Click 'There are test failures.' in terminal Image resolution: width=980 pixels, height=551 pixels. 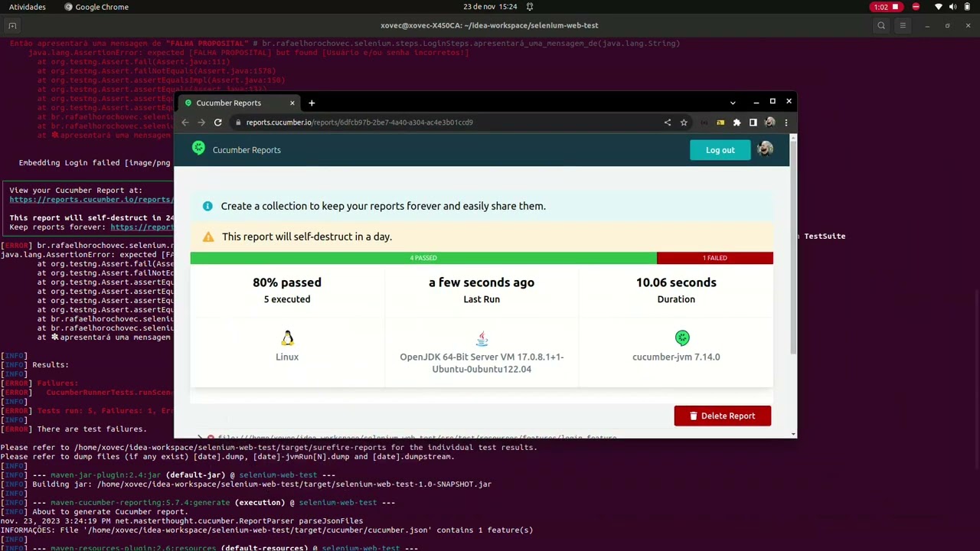[x=92, y=429]
